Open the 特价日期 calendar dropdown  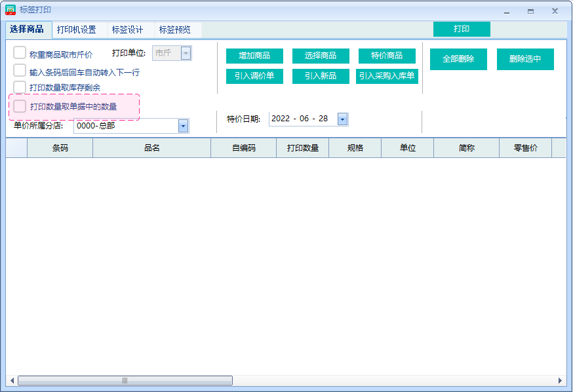342,119
